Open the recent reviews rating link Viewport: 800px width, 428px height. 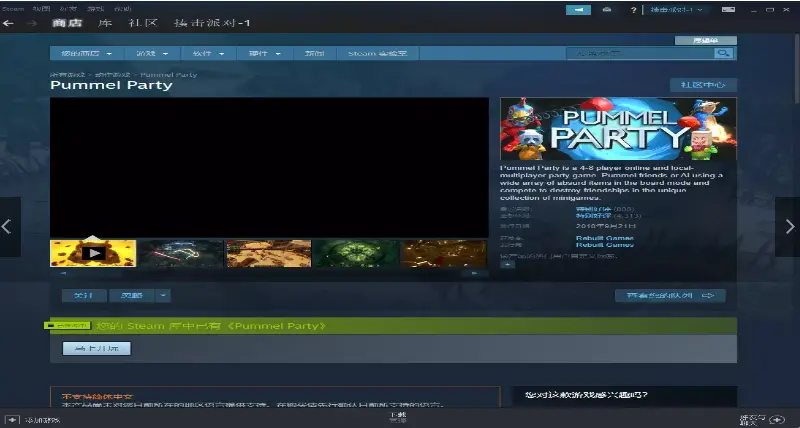(593, 209)
